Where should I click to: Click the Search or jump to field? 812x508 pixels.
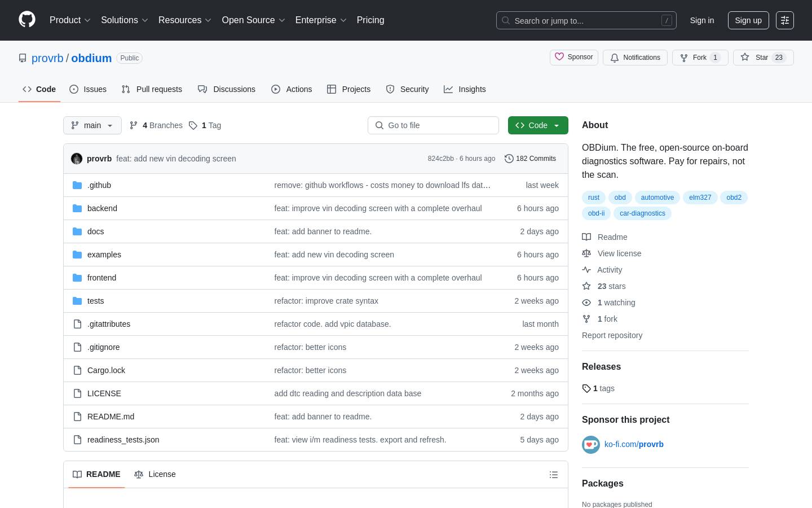point(586,20)
